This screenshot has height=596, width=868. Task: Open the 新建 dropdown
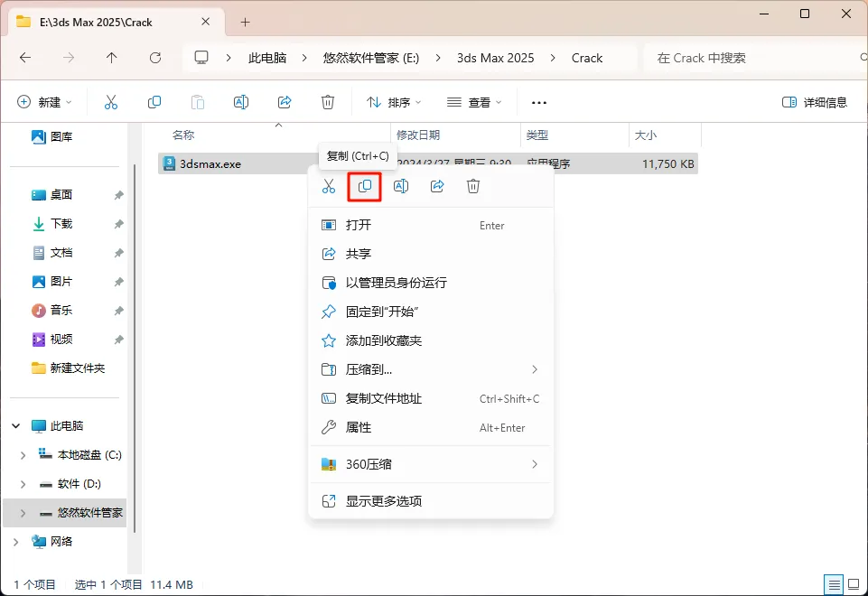click(x=45, y=102)
